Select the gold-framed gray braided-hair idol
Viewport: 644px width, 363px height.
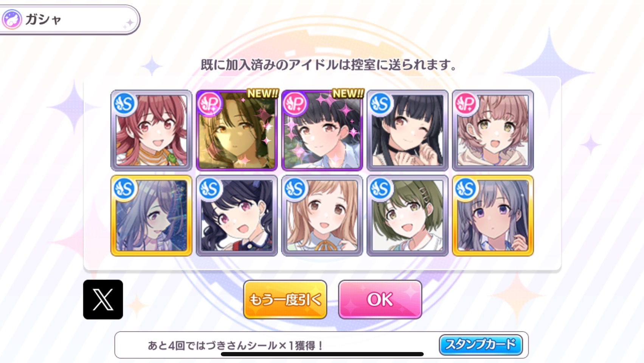click(x=493, y=216)
